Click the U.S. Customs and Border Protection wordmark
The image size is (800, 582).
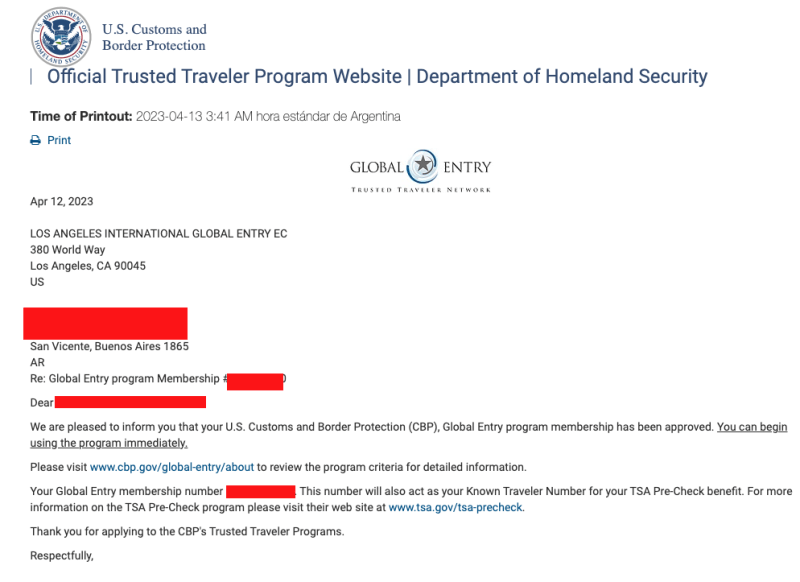154,37
